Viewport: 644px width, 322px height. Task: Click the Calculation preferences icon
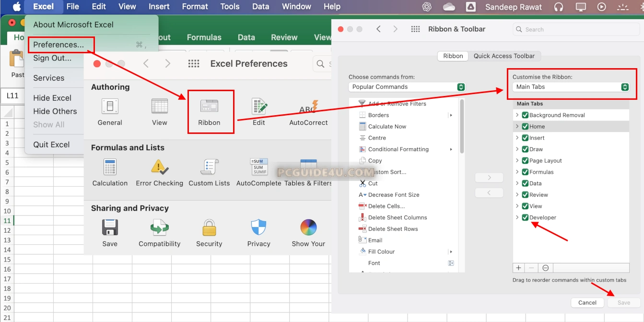click(x=110, y=167)
